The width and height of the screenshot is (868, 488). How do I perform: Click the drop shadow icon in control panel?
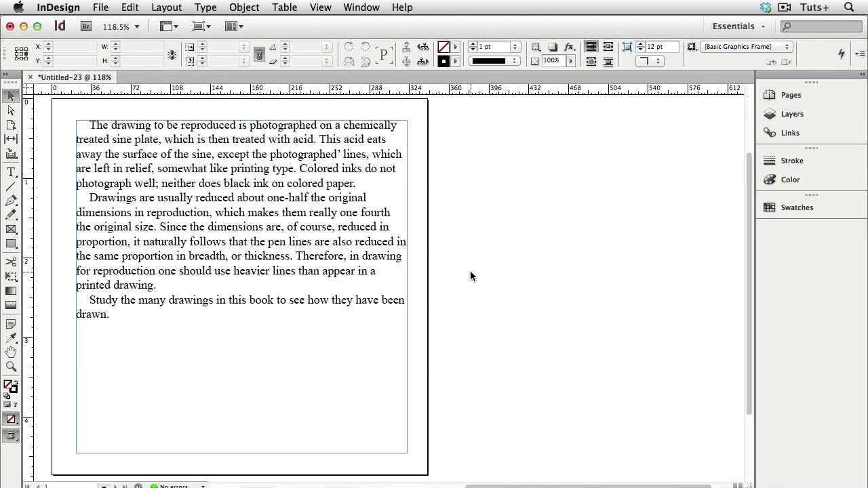tap(553, 47)
